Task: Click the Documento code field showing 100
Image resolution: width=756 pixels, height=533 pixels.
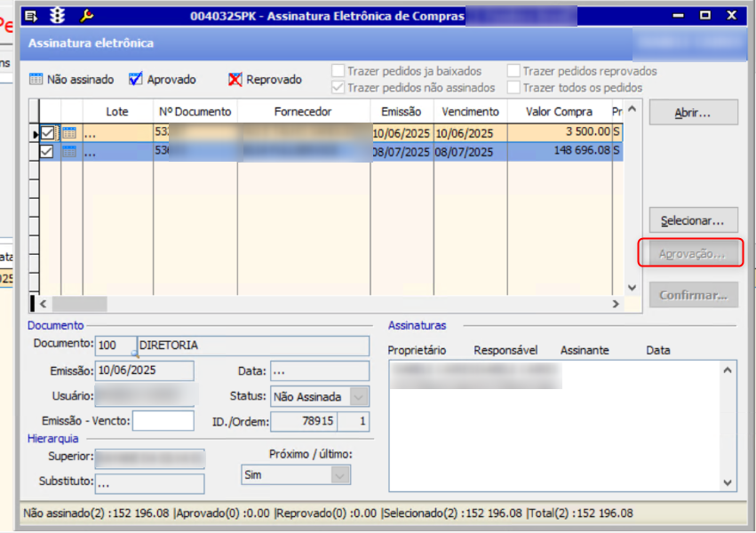Action: point(115,346)
